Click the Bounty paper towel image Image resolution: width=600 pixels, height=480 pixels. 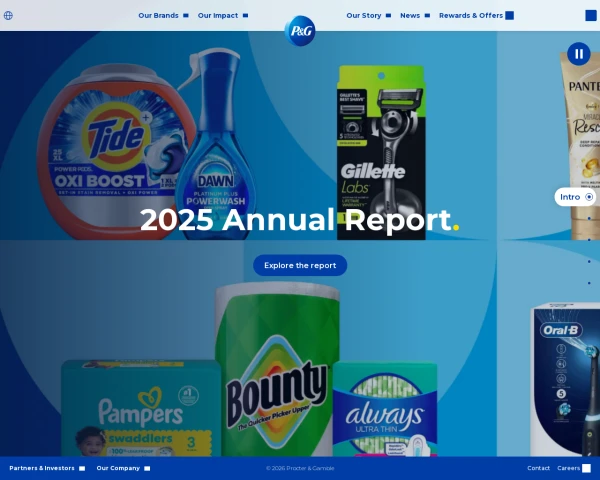(x=277, y=369)
